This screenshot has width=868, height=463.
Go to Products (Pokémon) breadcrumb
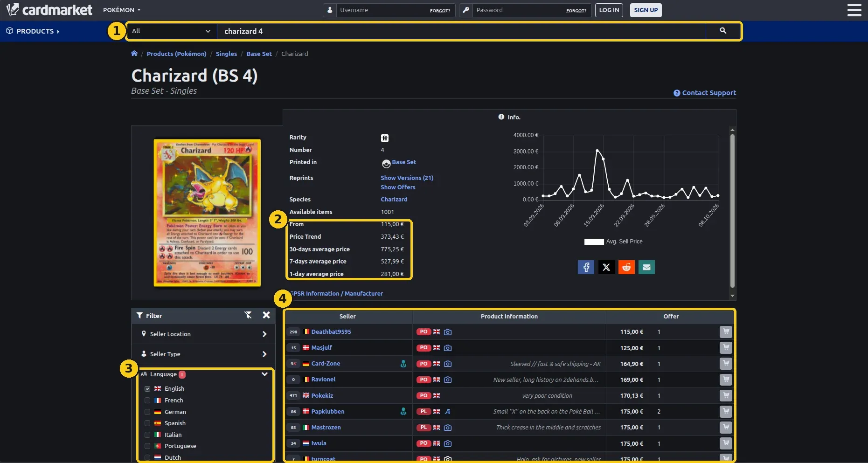pos(176,54)
